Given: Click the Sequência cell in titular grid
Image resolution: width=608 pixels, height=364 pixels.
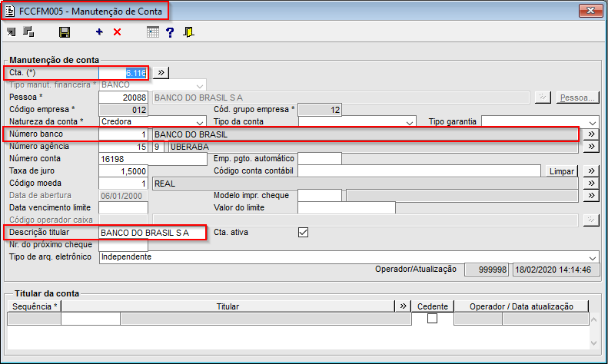Looking at the screenshot, I should (34, 319).
